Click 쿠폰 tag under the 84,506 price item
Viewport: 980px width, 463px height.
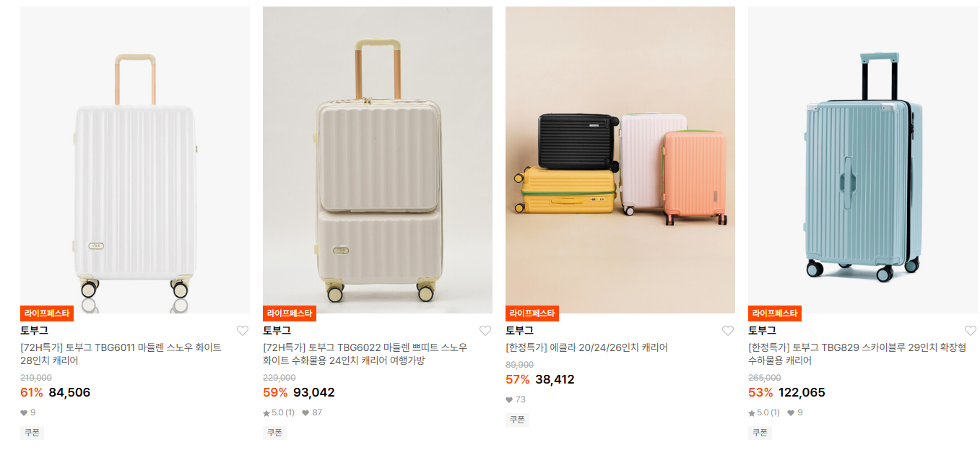click(x=32, y=433)
